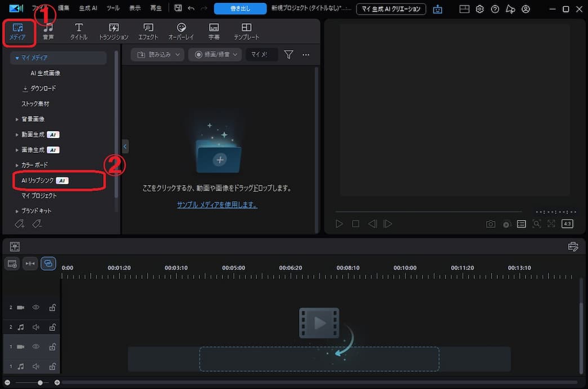
Task: Take a snapshot with the camera icon
Action: click(x=490, y=224)
